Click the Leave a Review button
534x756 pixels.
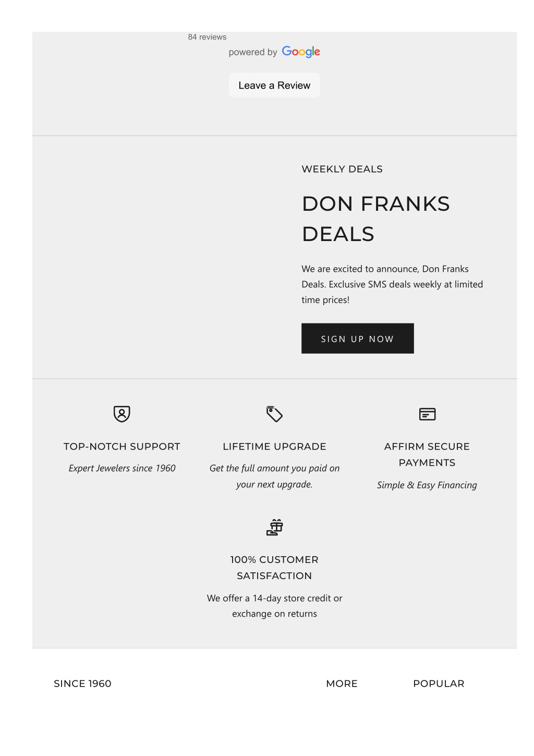(274, 85)
